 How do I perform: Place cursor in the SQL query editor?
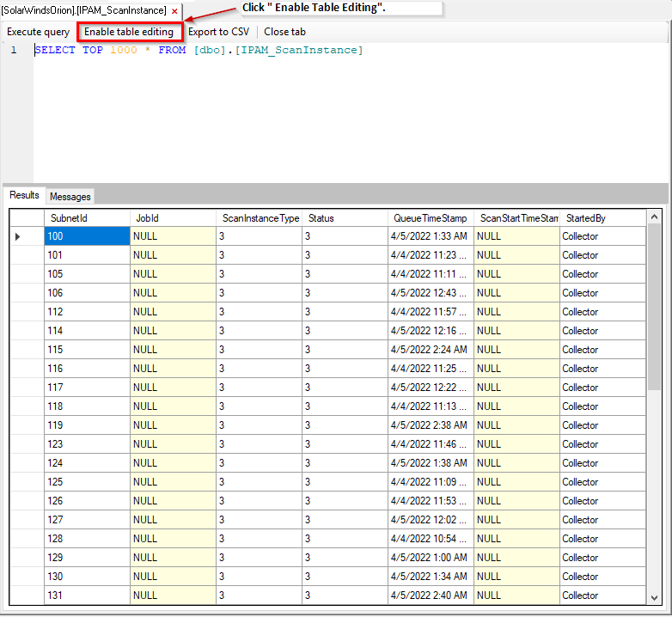point(349,113)
